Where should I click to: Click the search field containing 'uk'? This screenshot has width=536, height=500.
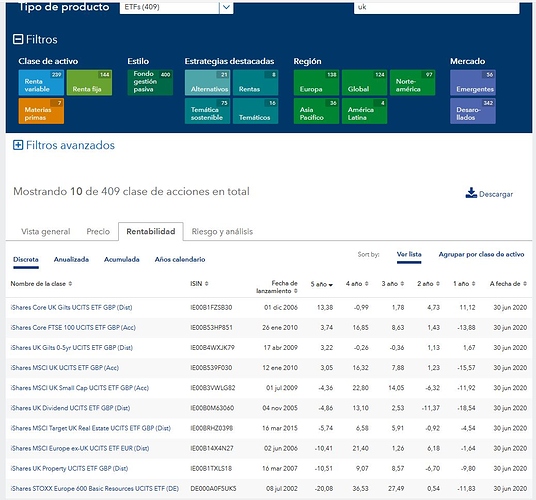(437, 7)
